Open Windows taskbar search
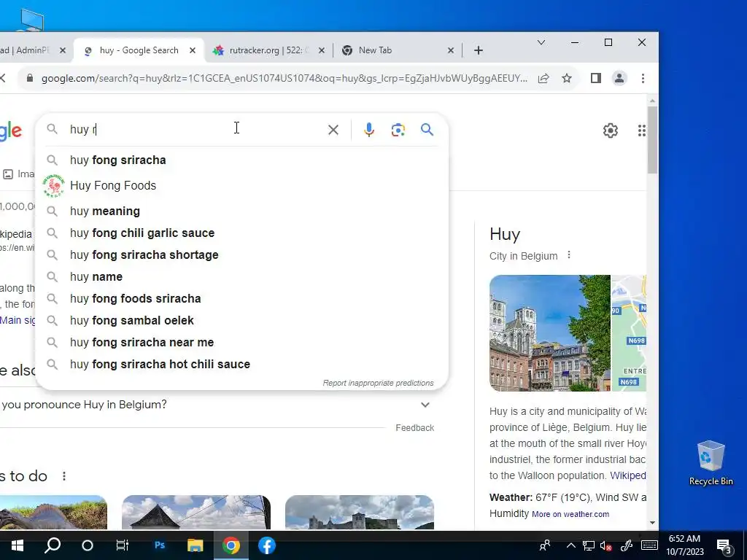 pyautogui.click(x=53, y=545)
